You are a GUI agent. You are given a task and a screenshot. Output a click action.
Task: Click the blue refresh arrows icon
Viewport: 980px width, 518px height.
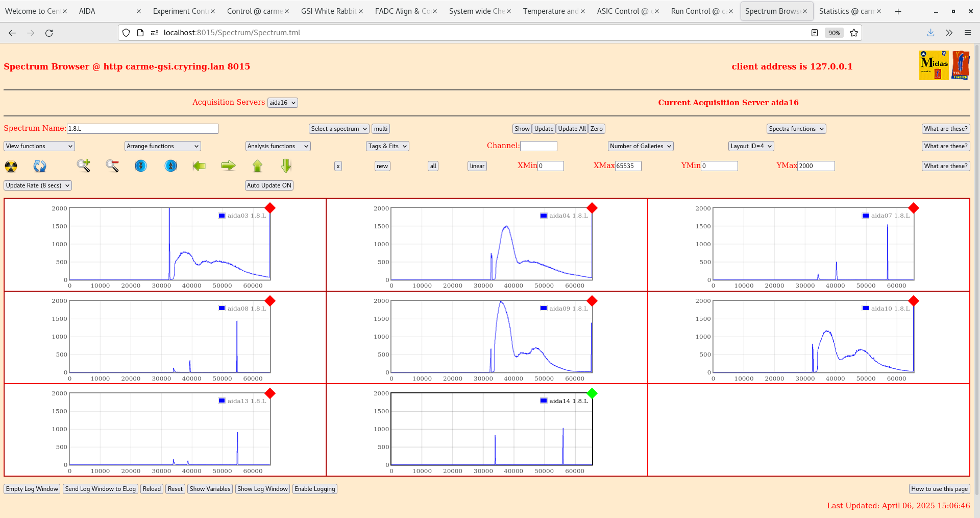40,166
